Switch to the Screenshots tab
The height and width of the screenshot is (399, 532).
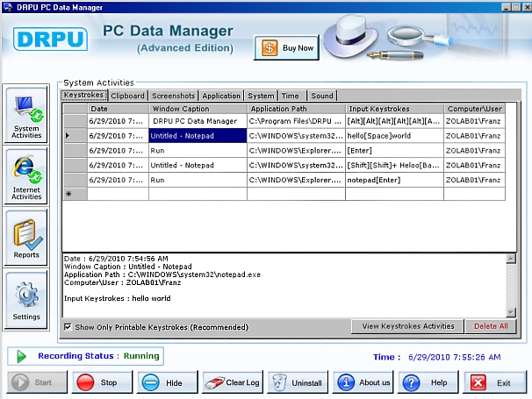tap(173, 96)
